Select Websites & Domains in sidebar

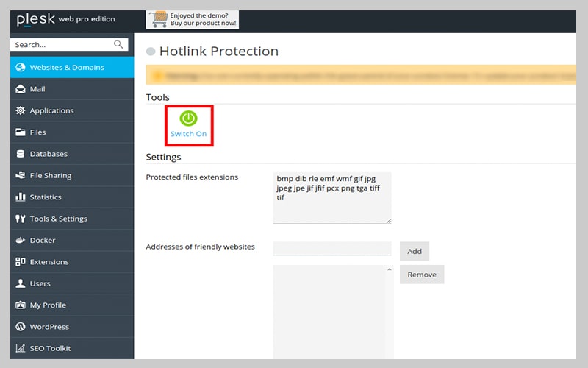(x=67, y=68)
